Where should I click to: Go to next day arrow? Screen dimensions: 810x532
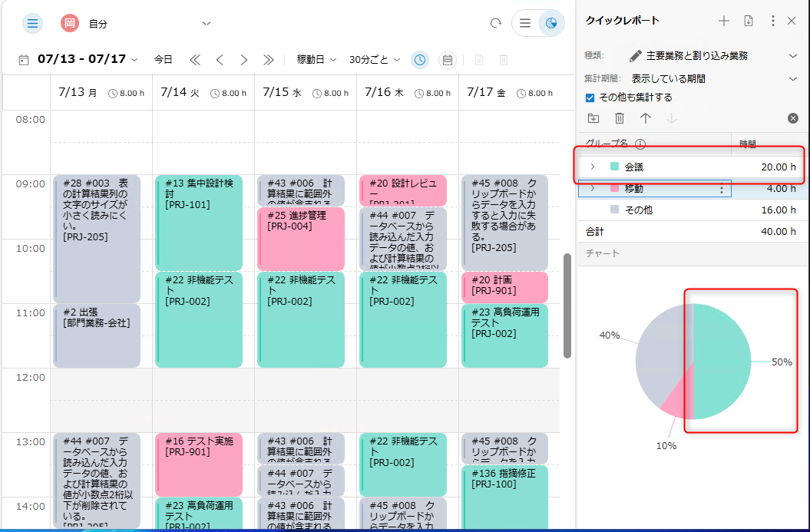(x=244, y=60)
